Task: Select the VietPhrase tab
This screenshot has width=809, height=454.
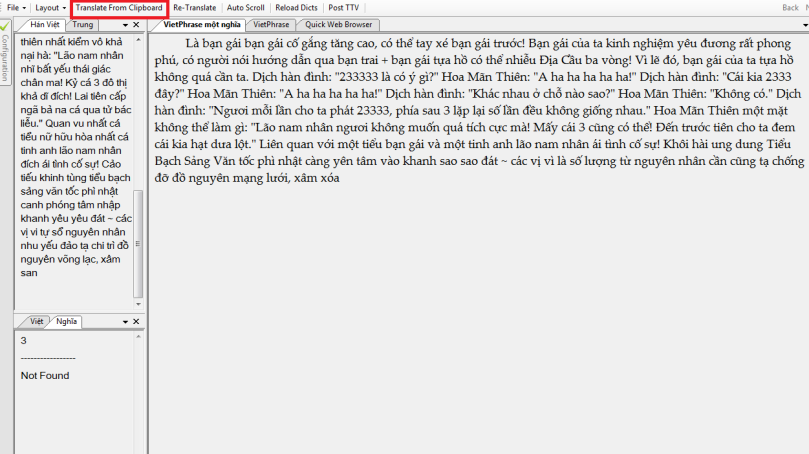Action: click(x=271, y=24)
